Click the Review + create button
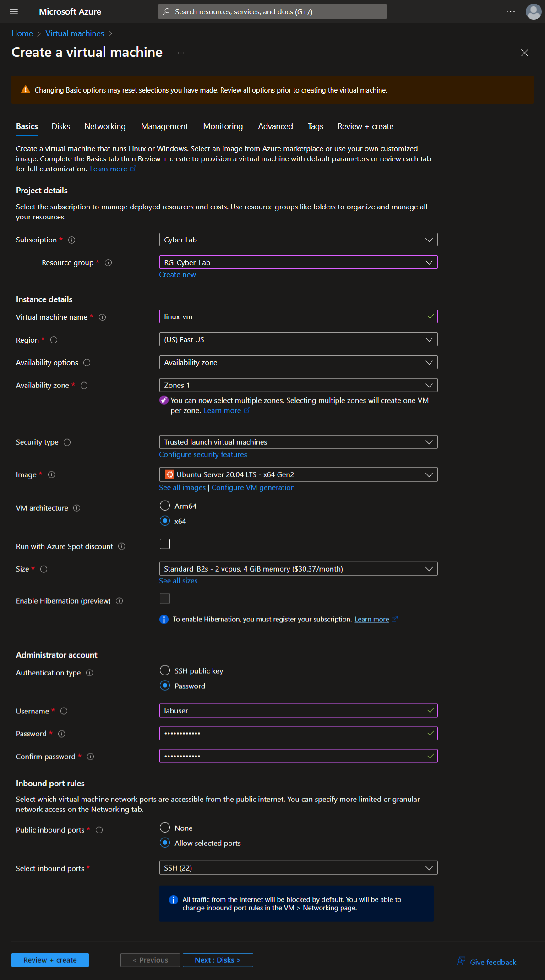The height and width of the screenshot is (980, 545). pos(50,960)
